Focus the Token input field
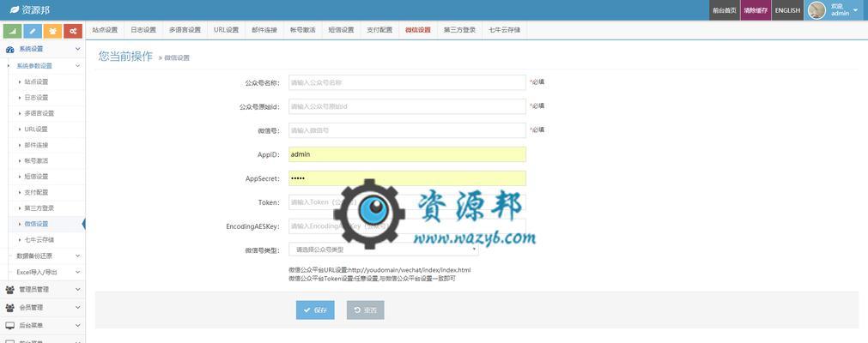The width and height of the screenshot is (868, 343). [x=408, y=202]
